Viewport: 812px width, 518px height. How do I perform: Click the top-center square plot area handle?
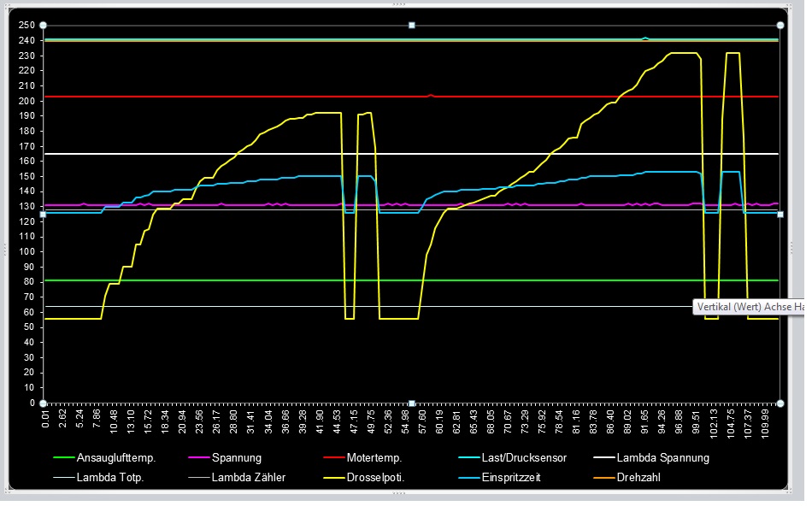tap(412, 26)
